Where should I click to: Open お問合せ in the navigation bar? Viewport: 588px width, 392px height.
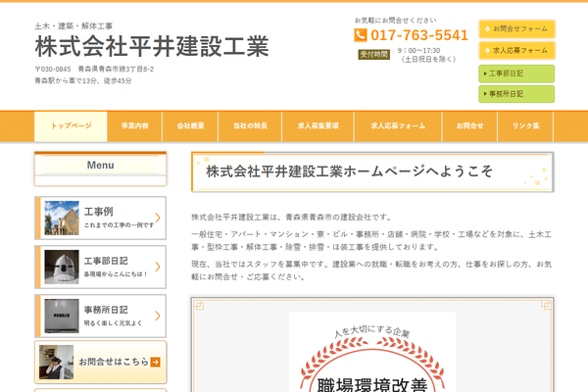(469, 126)
